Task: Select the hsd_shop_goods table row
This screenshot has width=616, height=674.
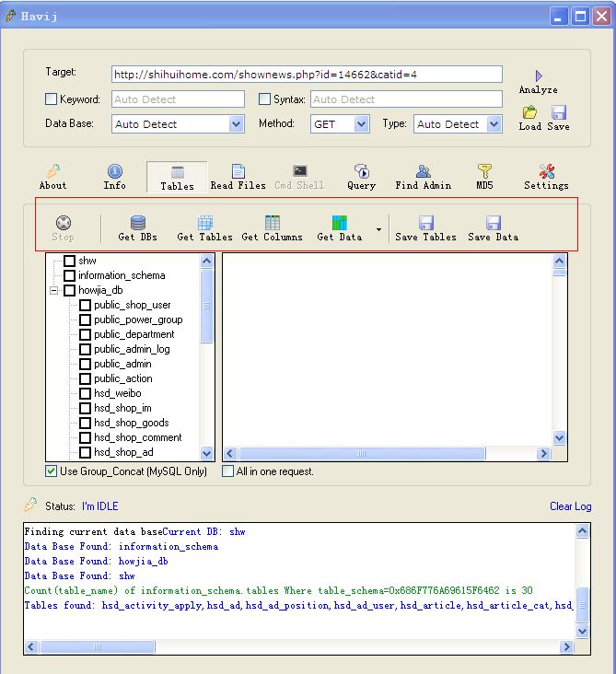Action: pos(131,423)
